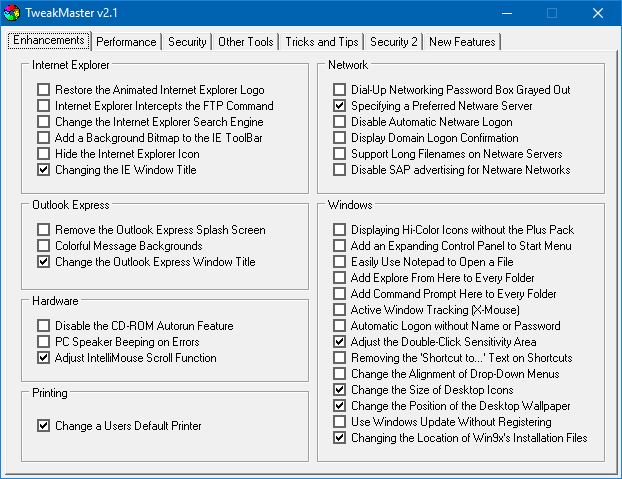Screen dimensions: 622x479
Task: Switch to the New Features tab
Action: (x=461, y=42)
